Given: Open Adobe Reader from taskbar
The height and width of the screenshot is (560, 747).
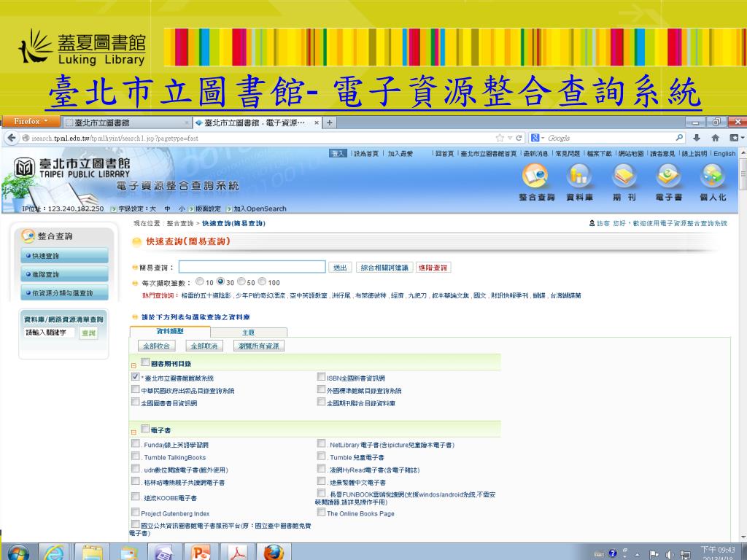Looking at the screenshot, I should pyautogui.click(x=238, y=553).
